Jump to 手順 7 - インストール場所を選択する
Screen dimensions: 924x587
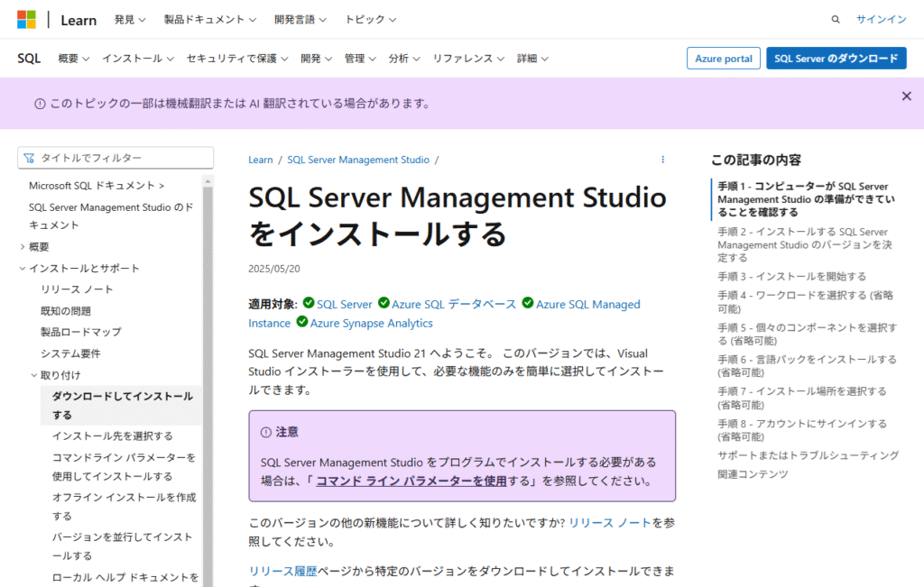[801, 398]
